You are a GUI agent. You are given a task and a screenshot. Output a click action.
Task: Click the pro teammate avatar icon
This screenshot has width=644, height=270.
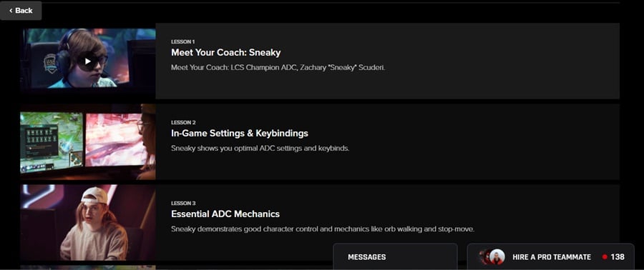tap(497, 257)
